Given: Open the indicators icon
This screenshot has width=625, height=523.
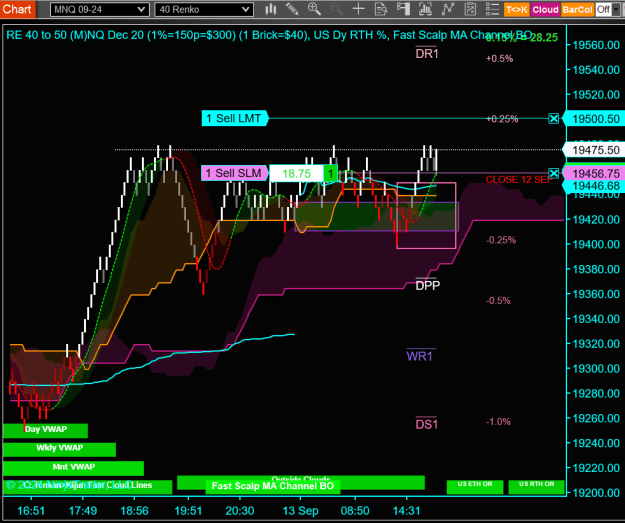Looking at the screenshot, I should pyautogui.click(x=425, y=9).
